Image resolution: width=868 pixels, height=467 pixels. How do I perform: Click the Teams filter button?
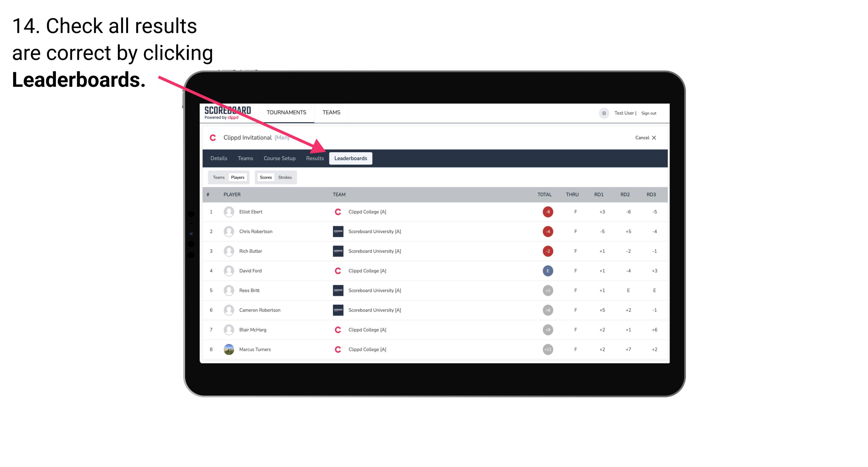click(218, 177)
